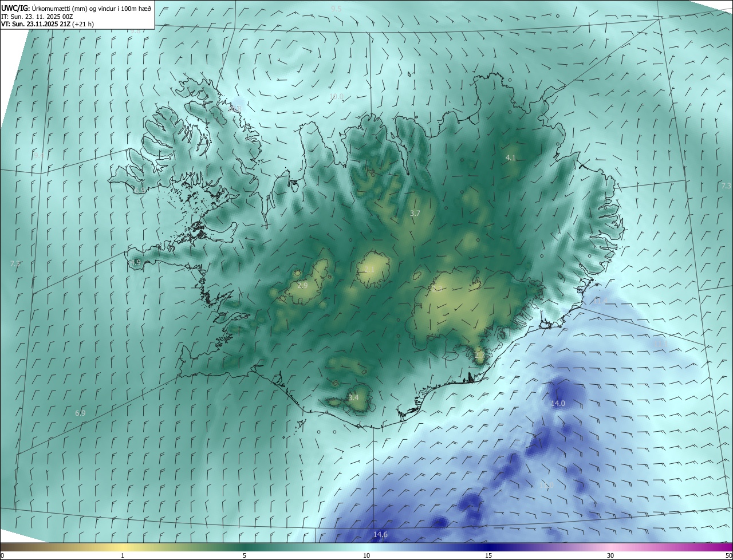
Task: Click the "30" tick on color scale
Action: point(610,555)
